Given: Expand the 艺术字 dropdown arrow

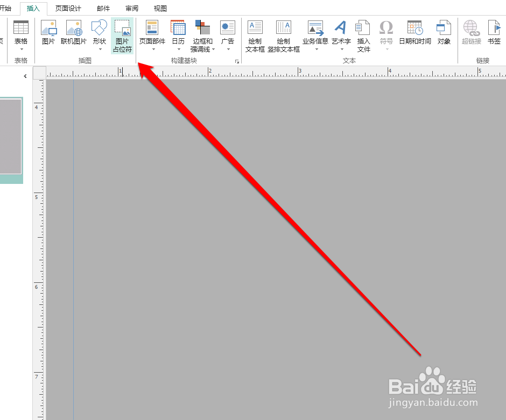Looking at the screenshot, I should tap(342, 49).
